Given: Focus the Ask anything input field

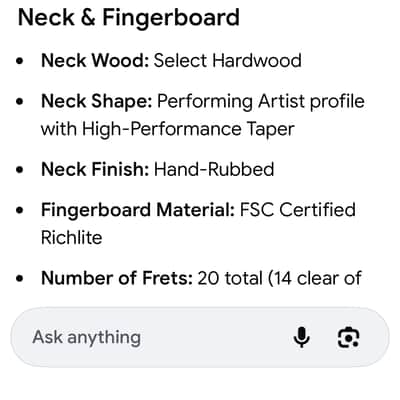Looking at the screenshot, I should (200, 337).
